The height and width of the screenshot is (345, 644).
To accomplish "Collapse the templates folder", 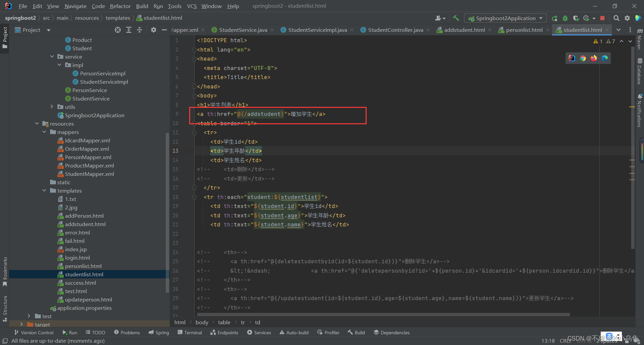I will point(44,191).
